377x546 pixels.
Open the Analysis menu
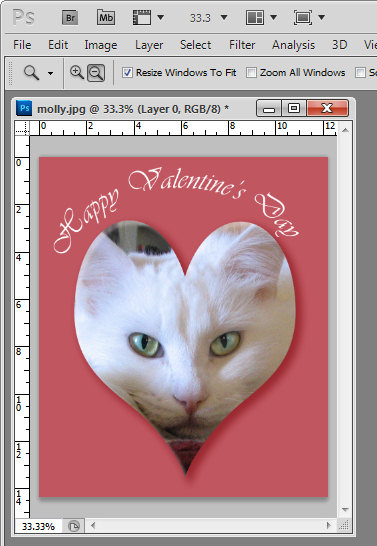293,45
